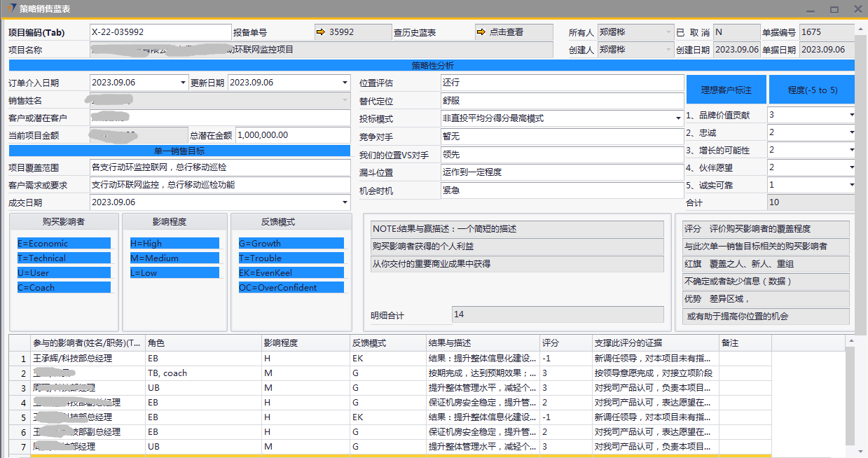This screenshot has height=458, width=868.
Task: Open the 订单介入日期 date dropdown
Action: [184, 83]
